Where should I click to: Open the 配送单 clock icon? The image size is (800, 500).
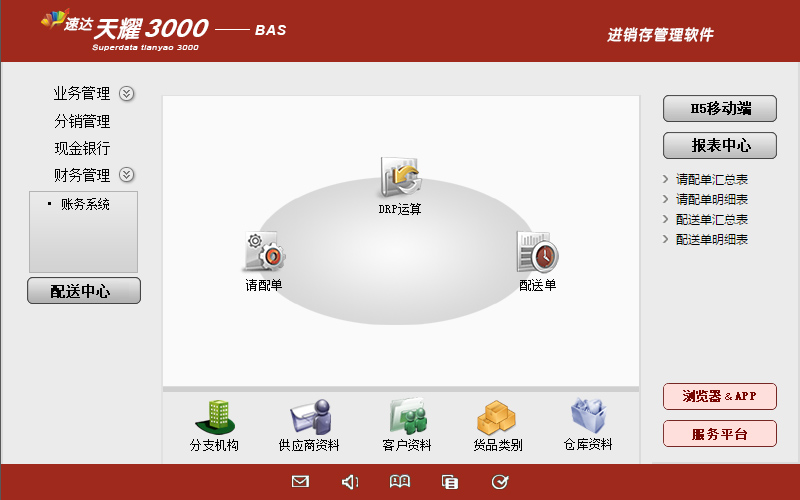(538, 252)
